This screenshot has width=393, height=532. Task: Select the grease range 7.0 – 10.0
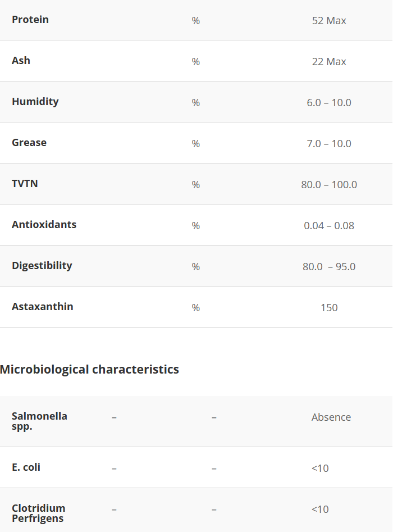[329, 144]
